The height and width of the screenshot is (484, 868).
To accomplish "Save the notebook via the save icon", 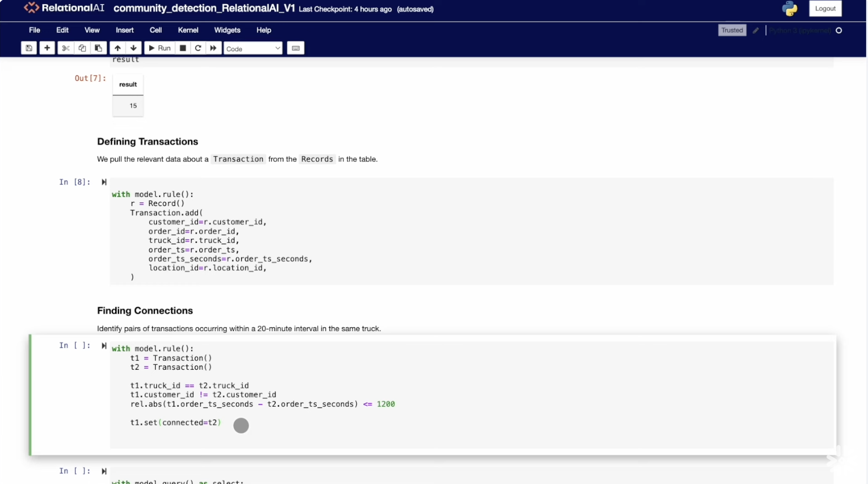I will [28, 48].
